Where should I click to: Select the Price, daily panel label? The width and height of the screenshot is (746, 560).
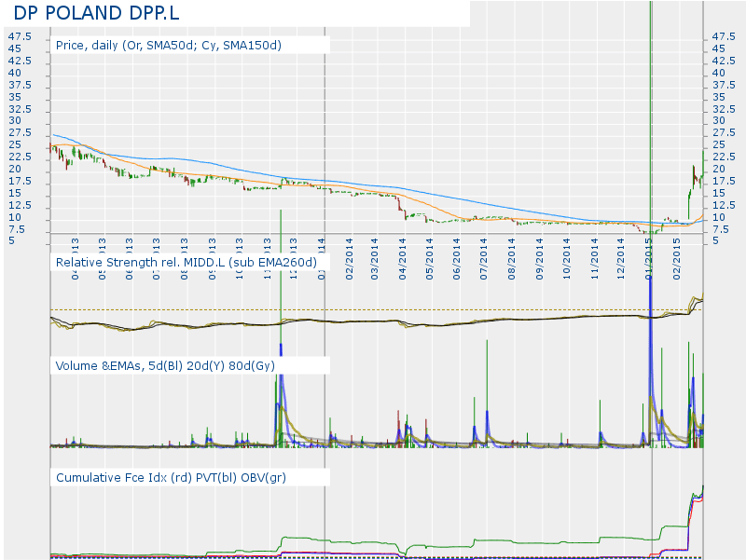point(169,45)
